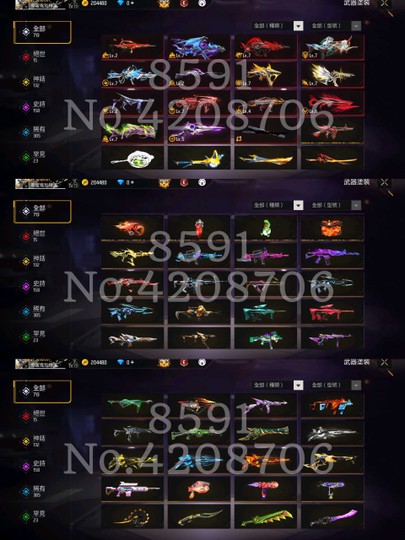This screenshot has width=405, height=540.
Task: Choose the red crystal charm item
Action: [x=199, y=228]
